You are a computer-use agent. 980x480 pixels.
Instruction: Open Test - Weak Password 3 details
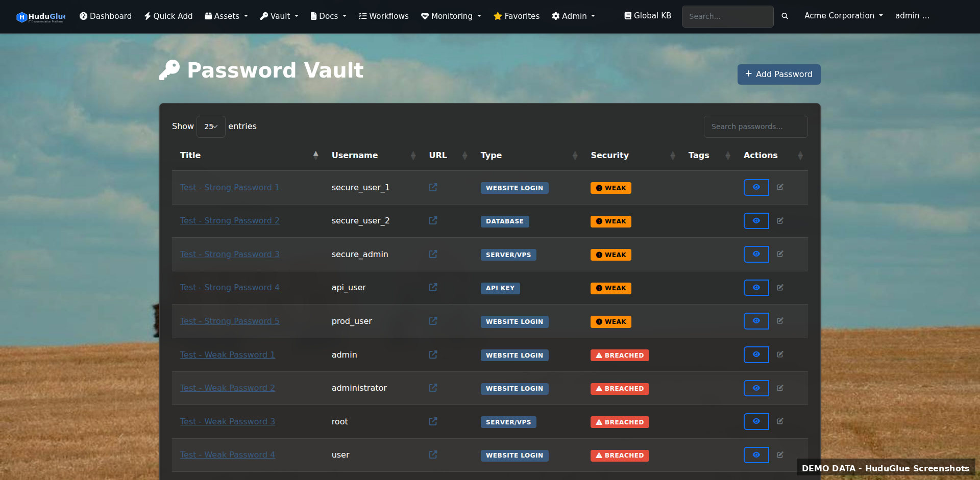tap(227, 421)
